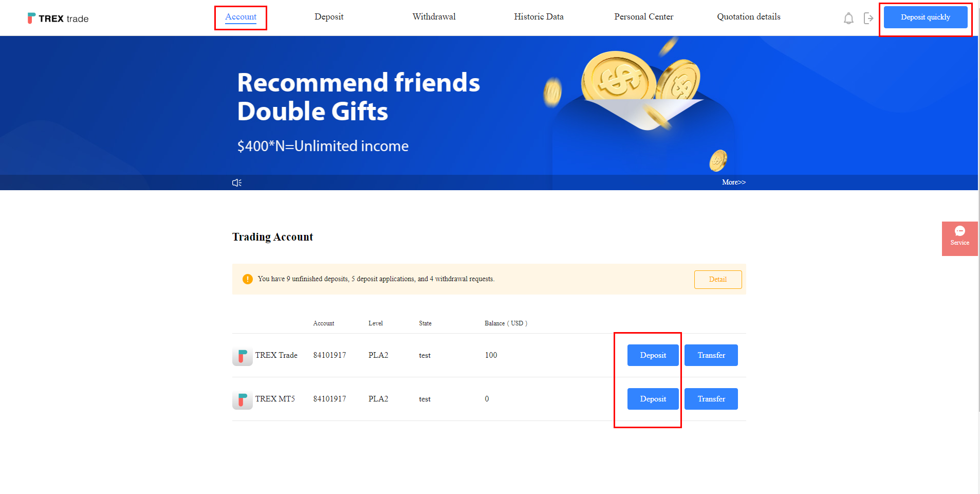Switch to Historic Data

pos(539,16)
